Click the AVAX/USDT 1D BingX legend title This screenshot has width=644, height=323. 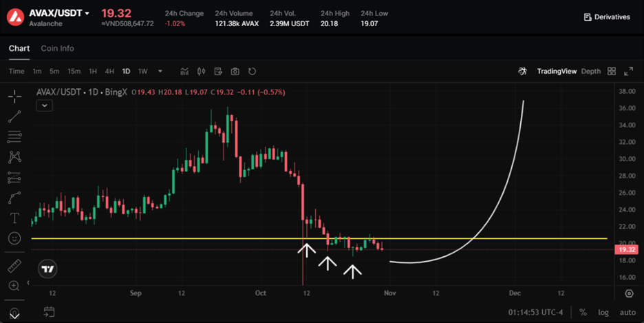point(82,92)
